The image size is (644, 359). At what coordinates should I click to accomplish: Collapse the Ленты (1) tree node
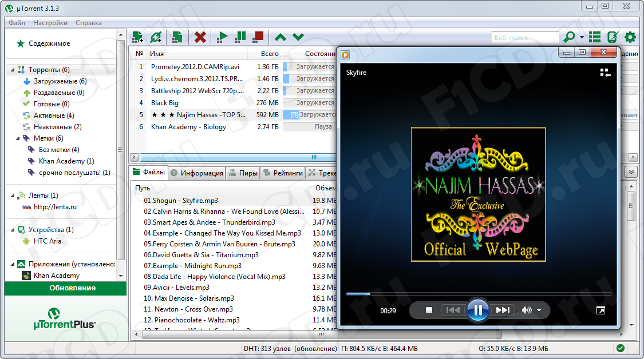tap(13, 196)
